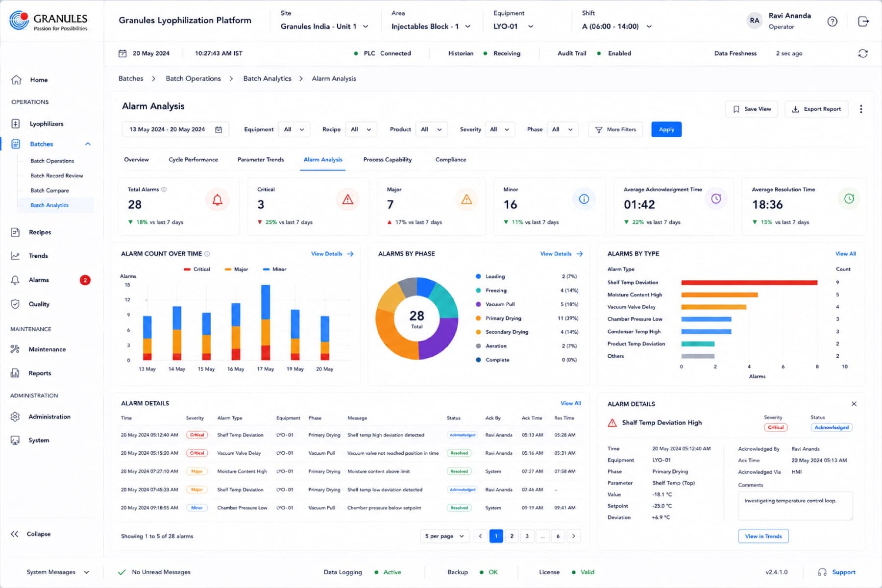The image size is (882, 588).
Task: Click the More Filters button
Action: coord(615,129)
